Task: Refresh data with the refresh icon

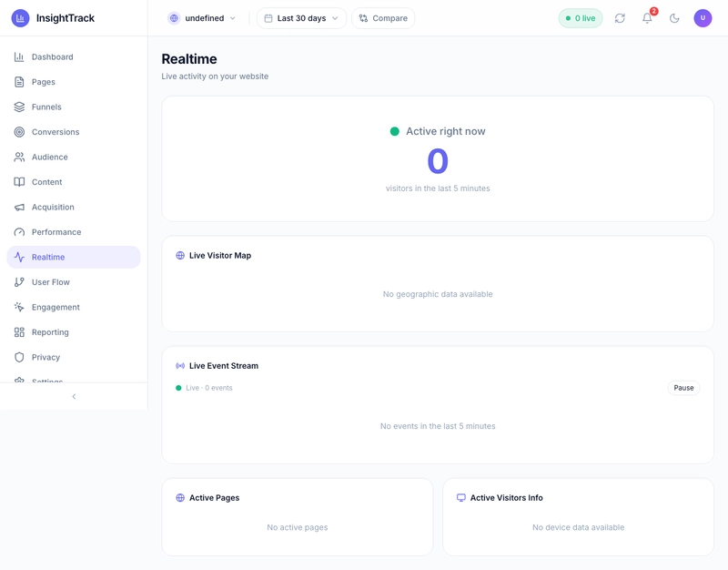Action: [x=620, y=18]
